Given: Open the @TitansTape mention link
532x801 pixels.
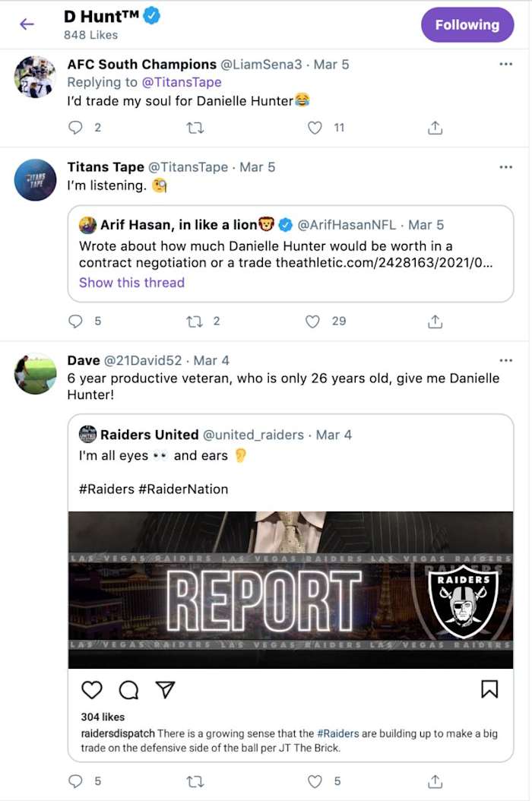Looking at the screenshot, I should [182, 82].
